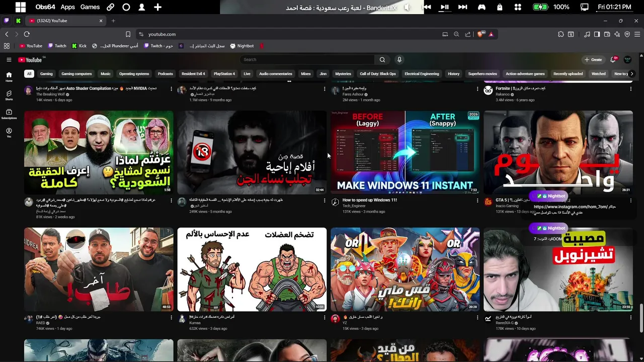644x362 pixels.
Task: Go to Shorts in the left sidebar
Action: [x=9, y=95]
